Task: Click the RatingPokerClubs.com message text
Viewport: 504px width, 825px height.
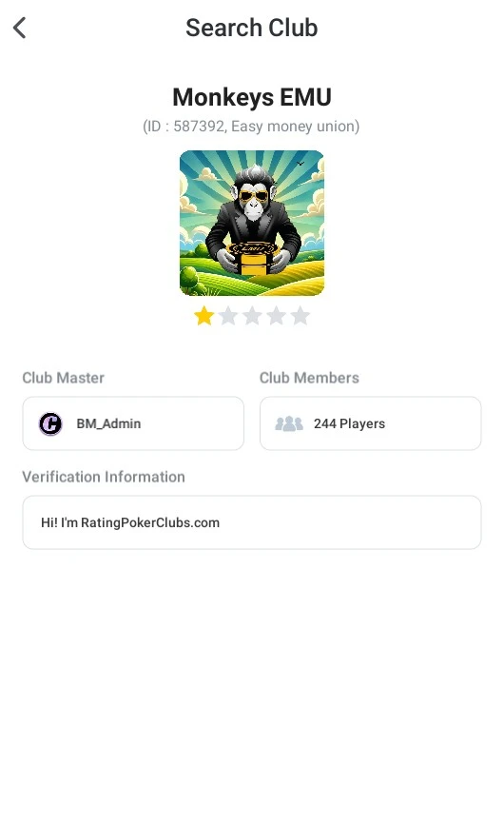Action: point(130,522)
